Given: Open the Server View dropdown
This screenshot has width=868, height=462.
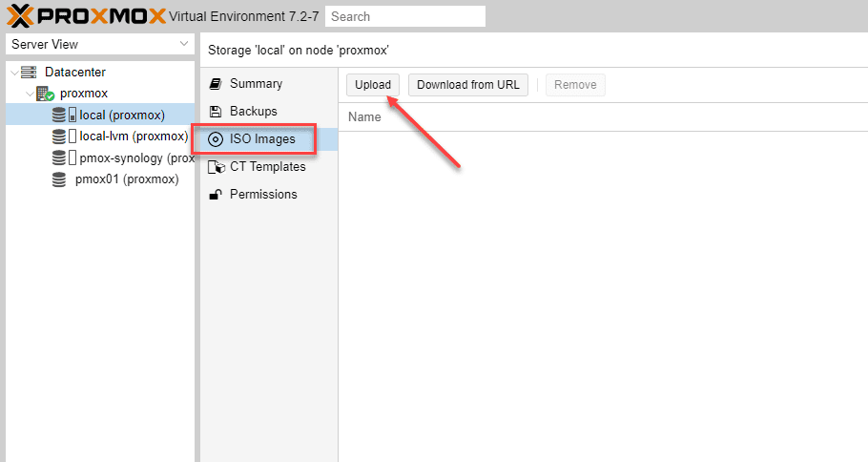Looking at the screenshot, I should [99, 44].
